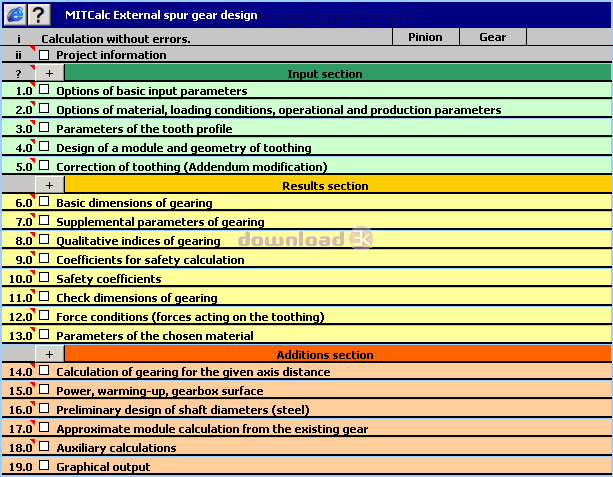The image size is (613, 477).
Task: Check the Parameters of the tooth profile box
Action: [x=44, y=127]
